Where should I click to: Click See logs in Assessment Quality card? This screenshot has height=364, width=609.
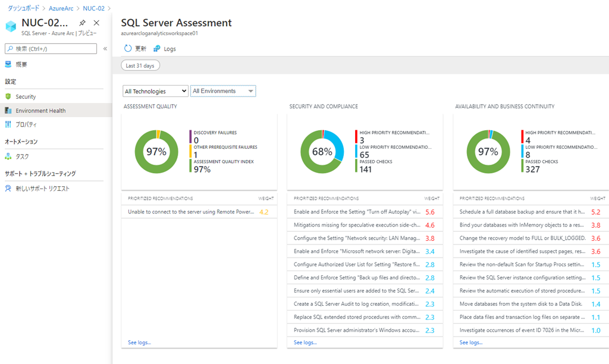click(139, 343)
